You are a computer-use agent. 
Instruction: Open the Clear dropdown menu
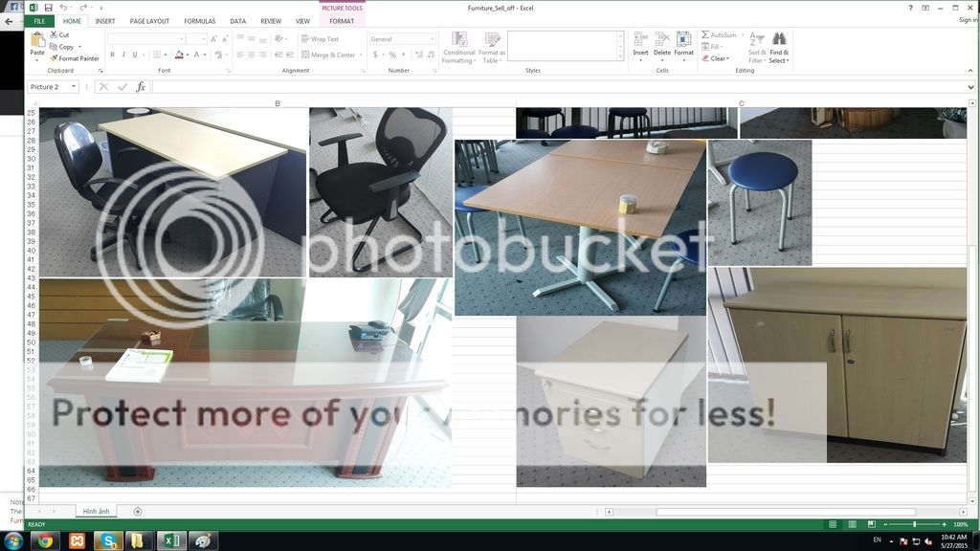pyautogui.click(x=716, y=58)
